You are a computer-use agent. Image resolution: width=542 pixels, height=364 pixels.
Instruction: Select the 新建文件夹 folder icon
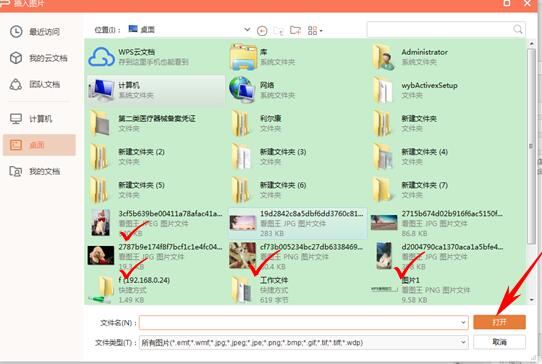[383, 123]
